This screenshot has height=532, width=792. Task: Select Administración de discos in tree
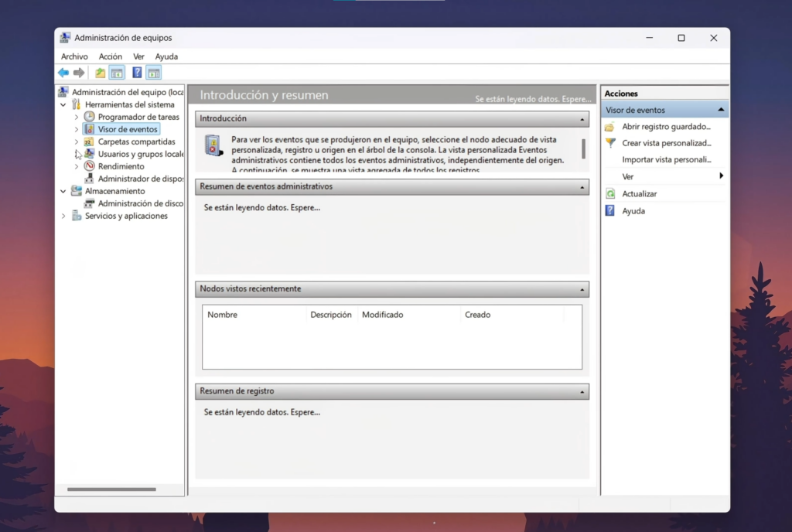tap(140, 203)
